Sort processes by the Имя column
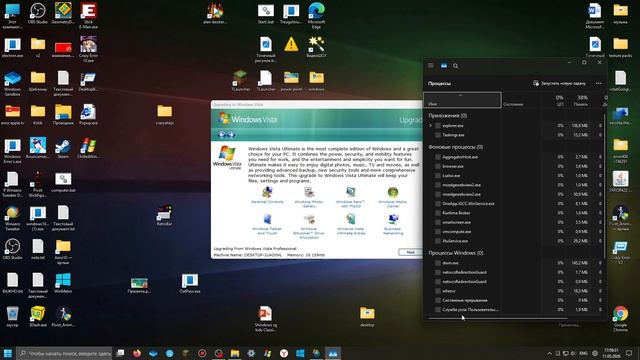The height and width of the screenshot is (360, 640). (x=462, y=100)
